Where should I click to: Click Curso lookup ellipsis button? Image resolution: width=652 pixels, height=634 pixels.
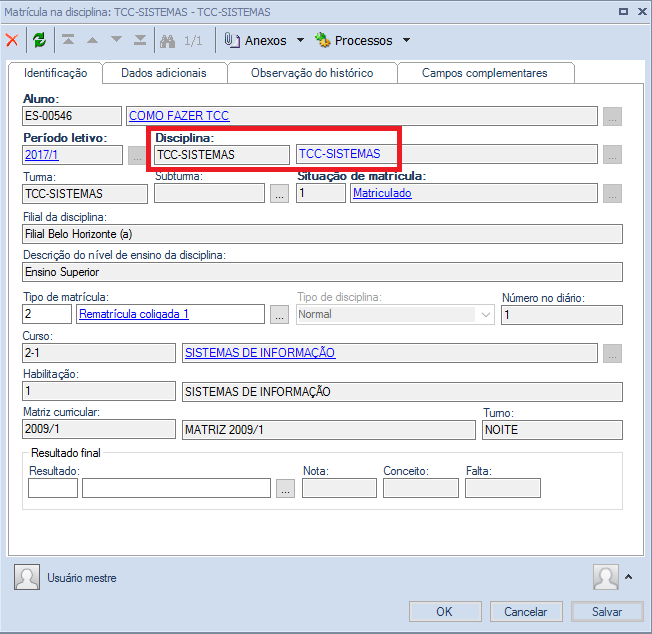click(x=612, y=353)
